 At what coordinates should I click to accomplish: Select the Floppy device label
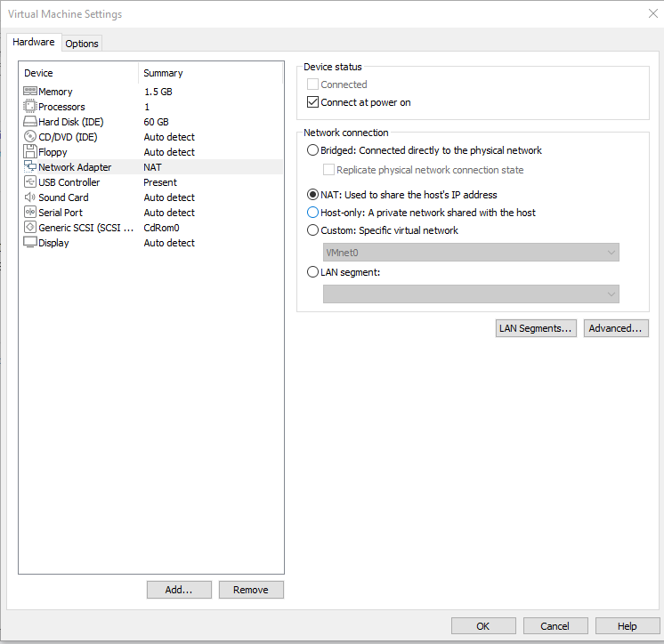53,152
